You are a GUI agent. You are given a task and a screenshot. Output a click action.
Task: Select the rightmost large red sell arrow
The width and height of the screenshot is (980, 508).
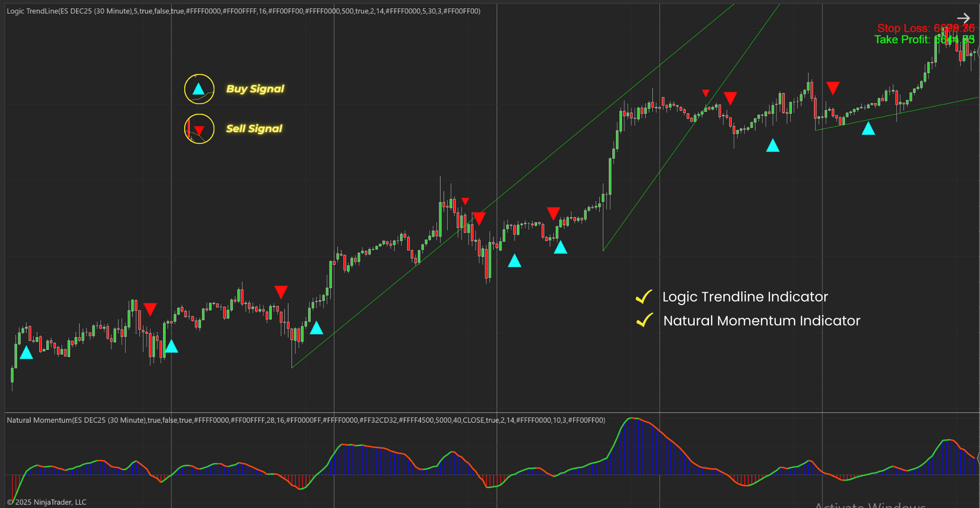(x=833, y=88)
